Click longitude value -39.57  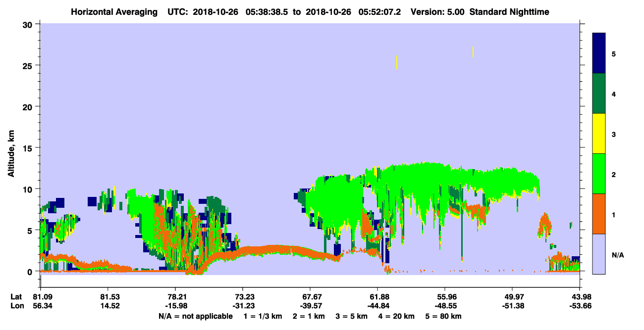point(310,306)
